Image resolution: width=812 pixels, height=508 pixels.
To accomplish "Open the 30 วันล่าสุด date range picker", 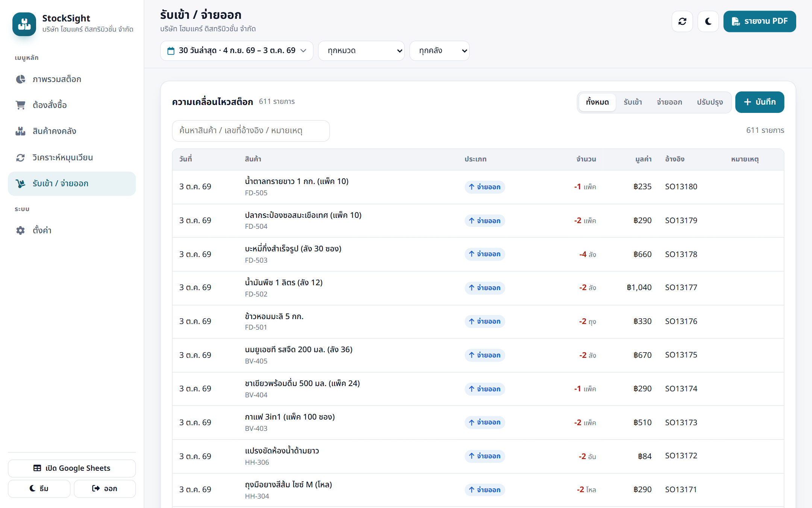I will click(x=237, y=51).
